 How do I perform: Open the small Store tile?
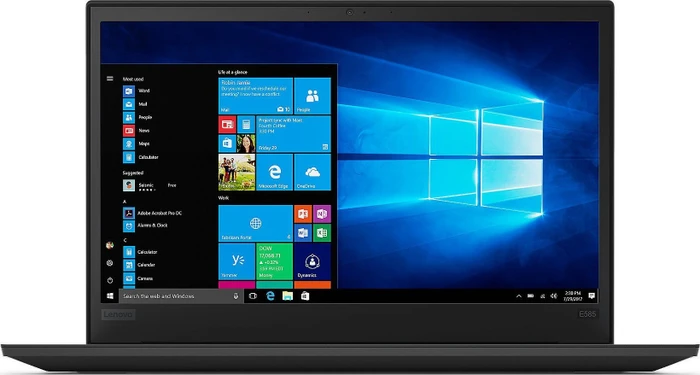pos(227,144)
